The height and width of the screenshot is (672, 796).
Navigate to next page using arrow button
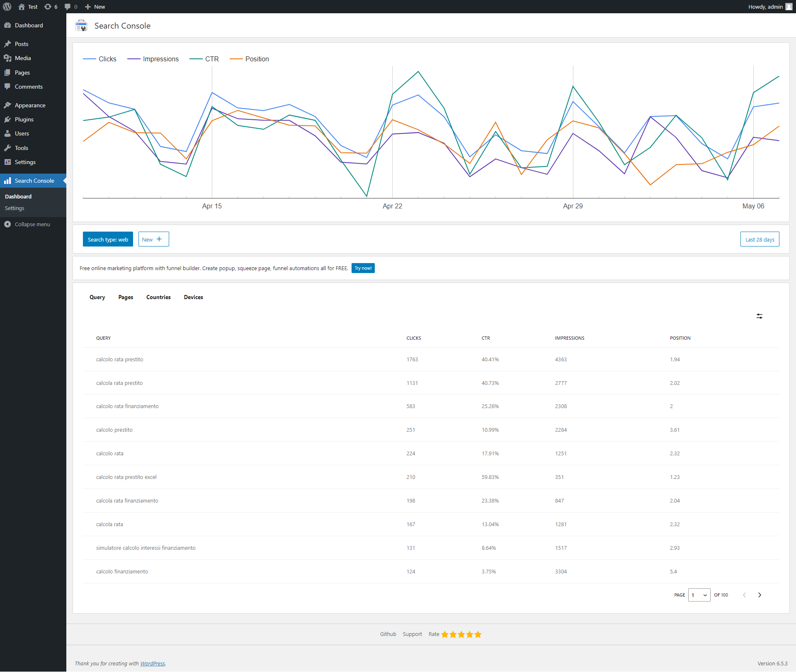pyautogui.click(x=760, y=595)
